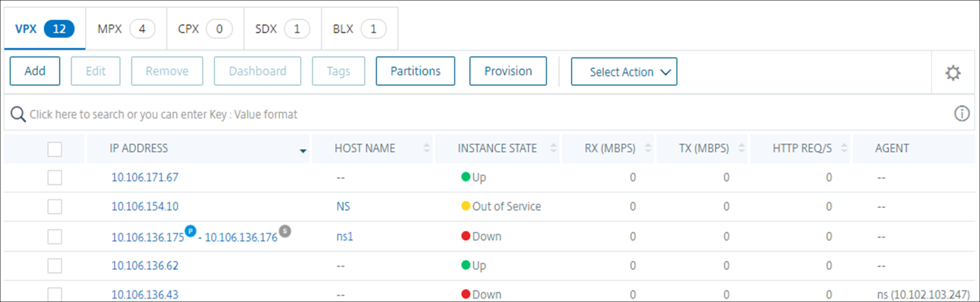Viewport: 980px width, 302px height.
Task: Click the primary node P badge
Action: coord(191,231)
